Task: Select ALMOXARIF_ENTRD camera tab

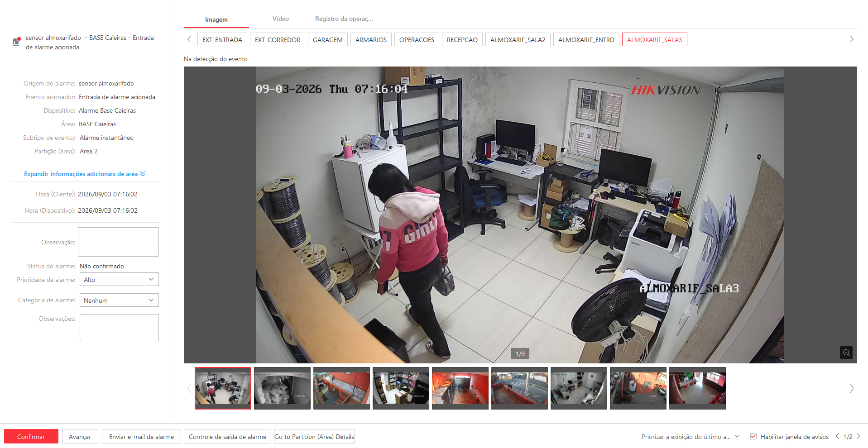Action: pyautogui.click(x=586, y=39)
